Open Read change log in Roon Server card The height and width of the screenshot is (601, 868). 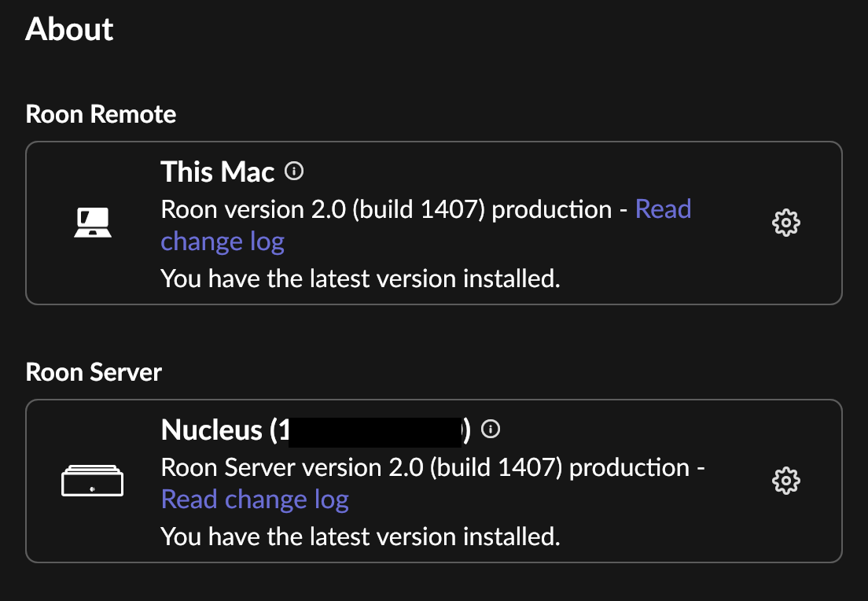point(255,500)
